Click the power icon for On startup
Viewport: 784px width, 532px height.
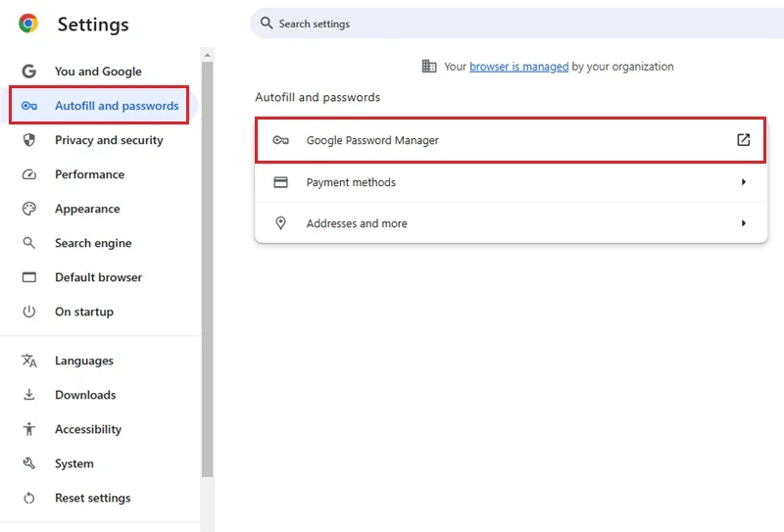click(x=29, y=312)
